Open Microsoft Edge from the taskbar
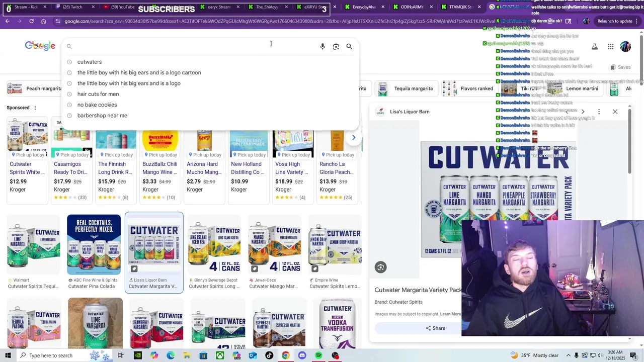Image resolution: width=644 pixels, height=362 pixels. (171, 355)
